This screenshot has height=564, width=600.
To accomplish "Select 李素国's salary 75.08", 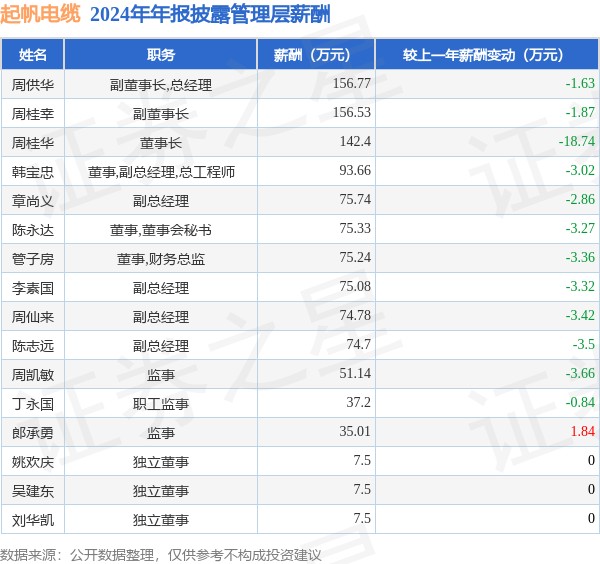I will [x=355, y=286].
